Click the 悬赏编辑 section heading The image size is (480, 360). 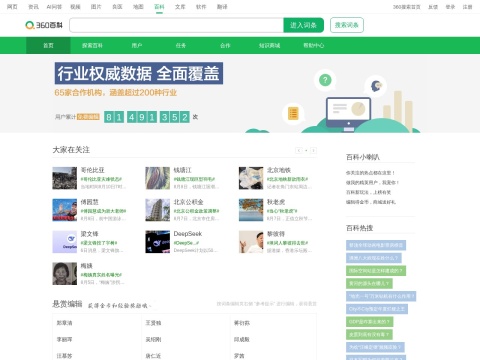point(67,304)
